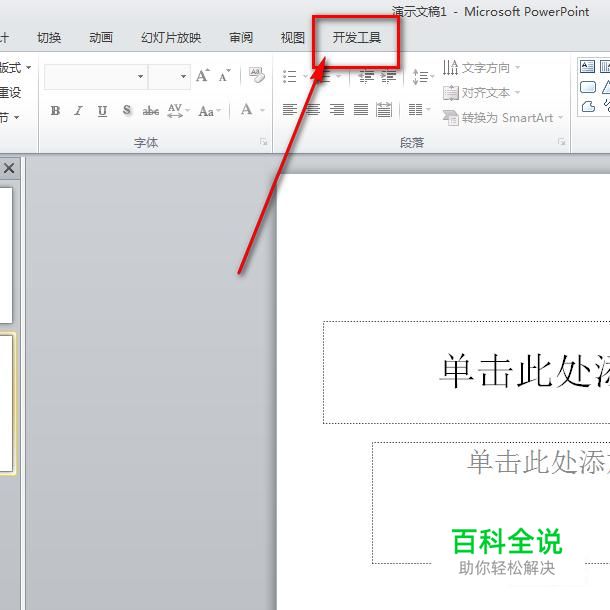Open the 开发工具 ribbon tab
The height and width of the screenshot is (610, 610).
356,38
